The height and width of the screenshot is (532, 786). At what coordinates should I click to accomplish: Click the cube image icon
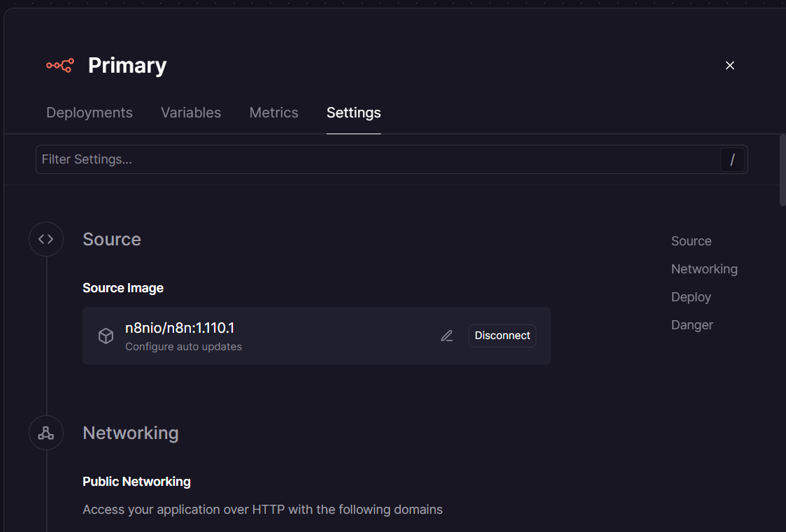pos(106,336)
